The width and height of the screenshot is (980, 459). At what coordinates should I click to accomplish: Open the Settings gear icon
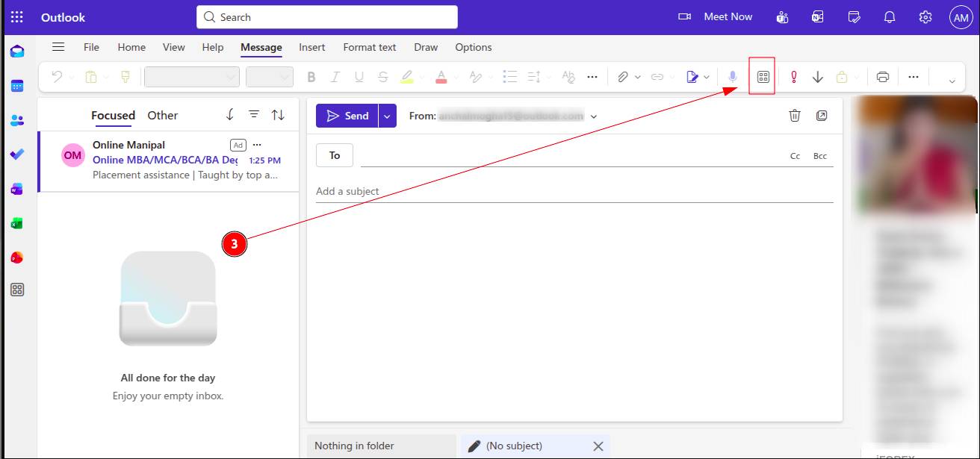coord(925,17)
